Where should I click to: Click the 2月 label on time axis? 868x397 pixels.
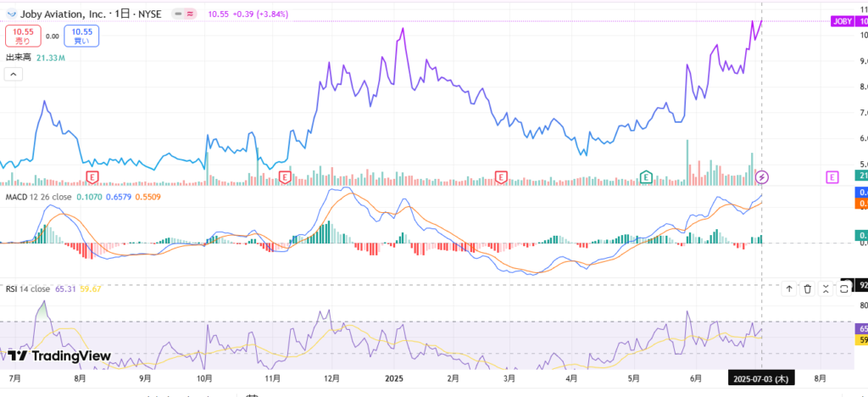(x=453, y=378)
